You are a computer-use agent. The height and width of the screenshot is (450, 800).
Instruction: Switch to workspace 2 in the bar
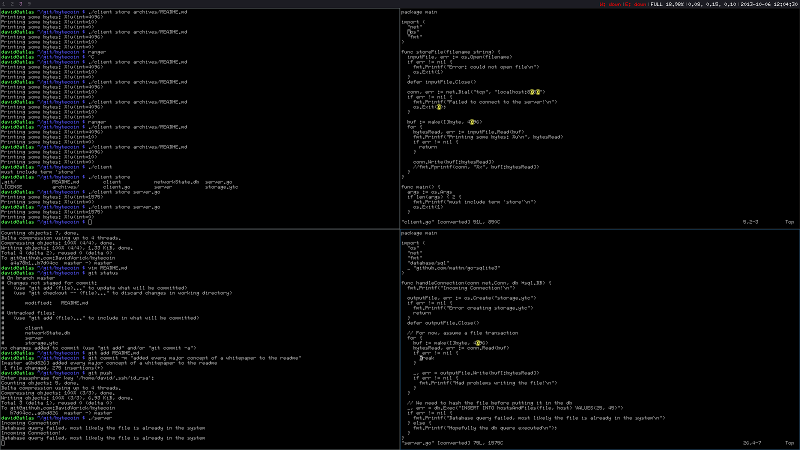(x=12, y=4)
